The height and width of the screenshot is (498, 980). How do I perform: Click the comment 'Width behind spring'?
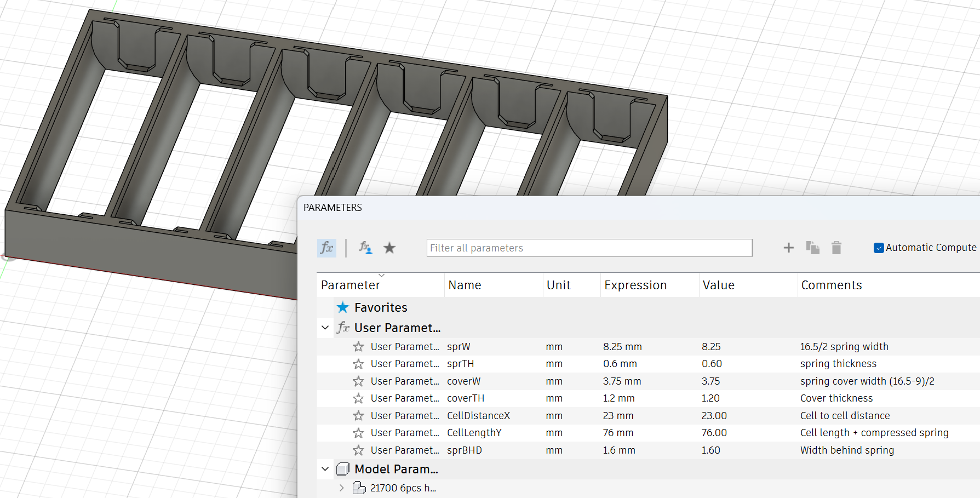pos(847,450)
